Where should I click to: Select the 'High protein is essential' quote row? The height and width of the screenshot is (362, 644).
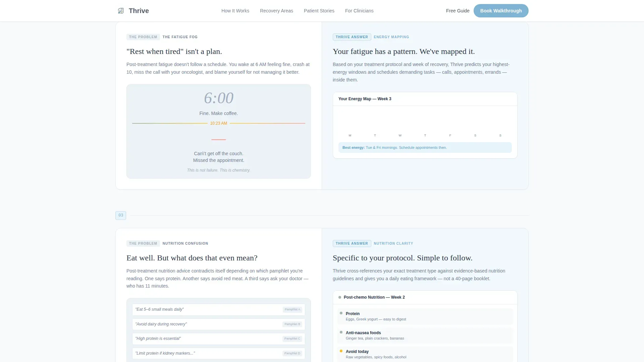219,339
